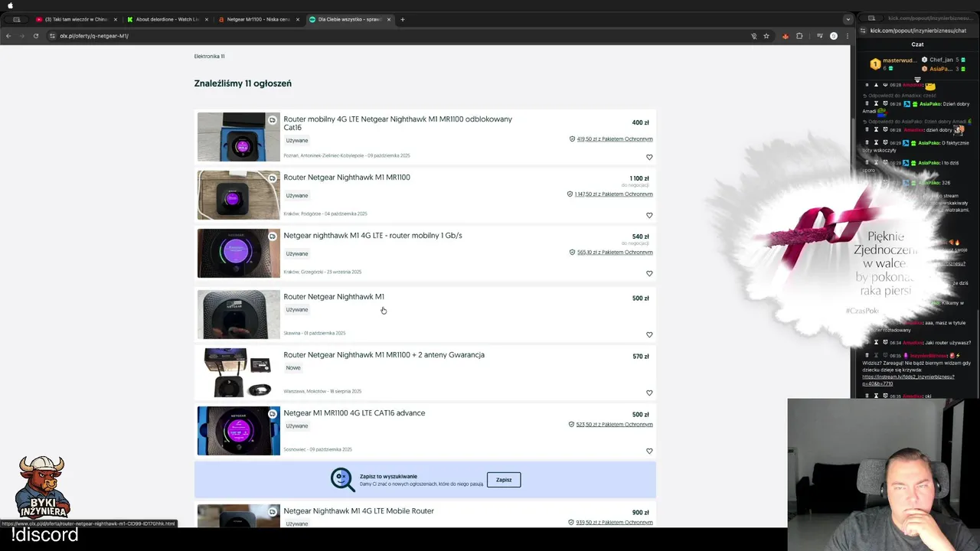Open 'Router Netgear Nighthawk M1 MR1100' 1 100 zł title

point(347,178)
